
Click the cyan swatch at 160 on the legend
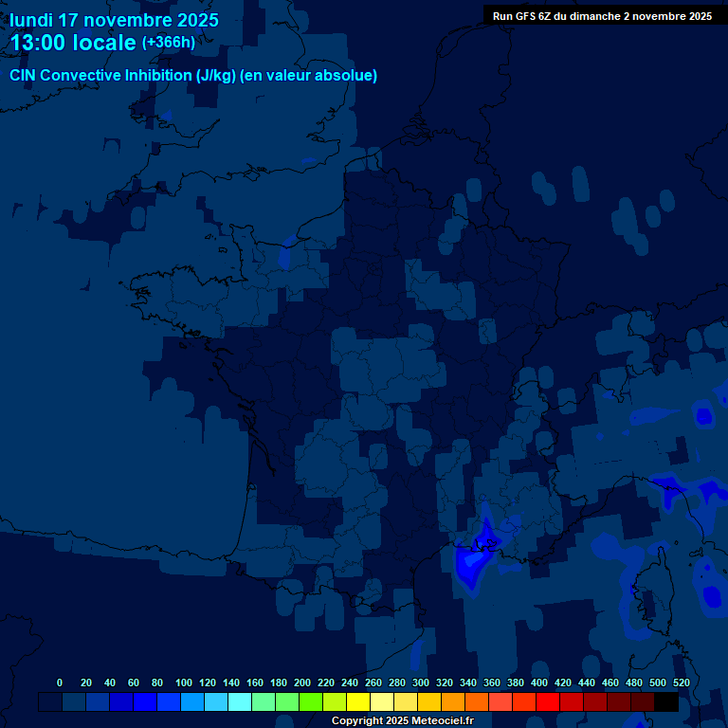264,701
